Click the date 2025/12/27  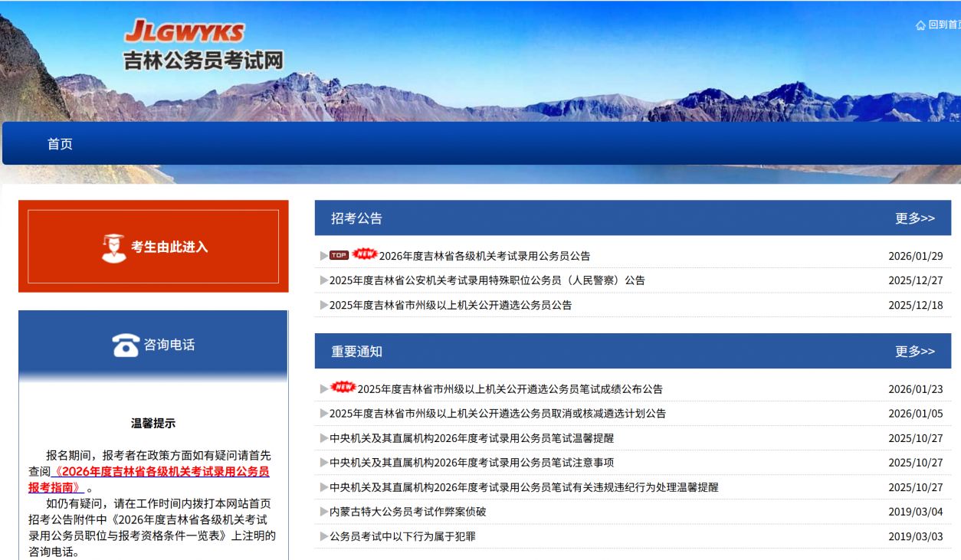pos(916,280)
